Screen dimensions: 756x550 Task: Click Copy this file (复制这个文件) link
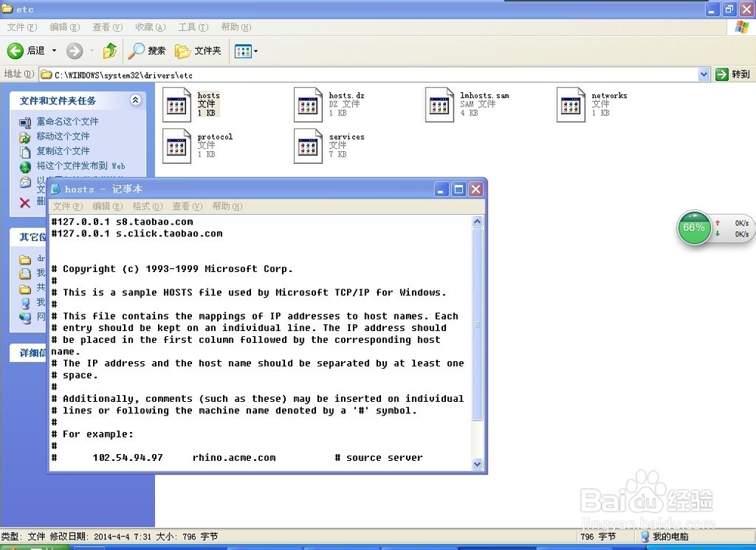(64, 151)
